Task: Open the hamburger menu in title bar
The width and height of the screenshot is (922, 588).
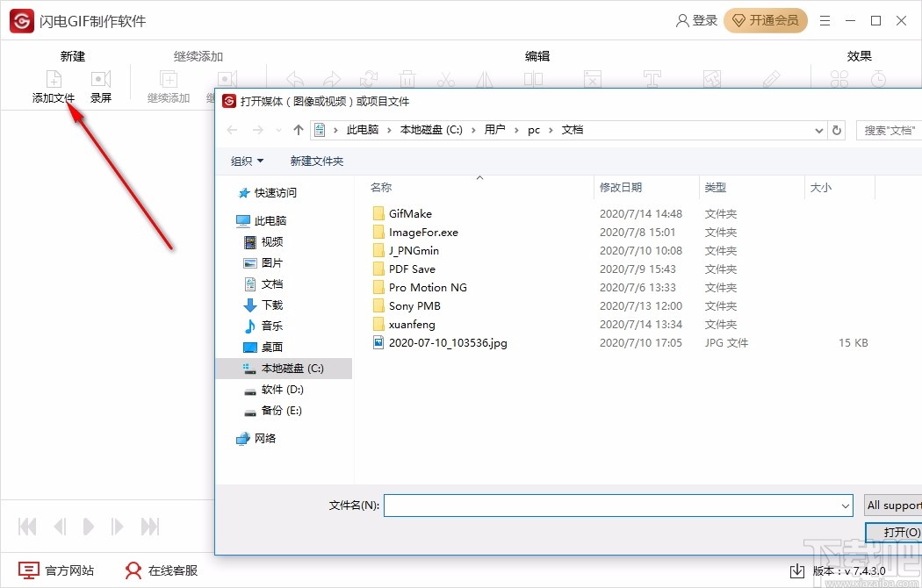Action: tap(825, 21)
